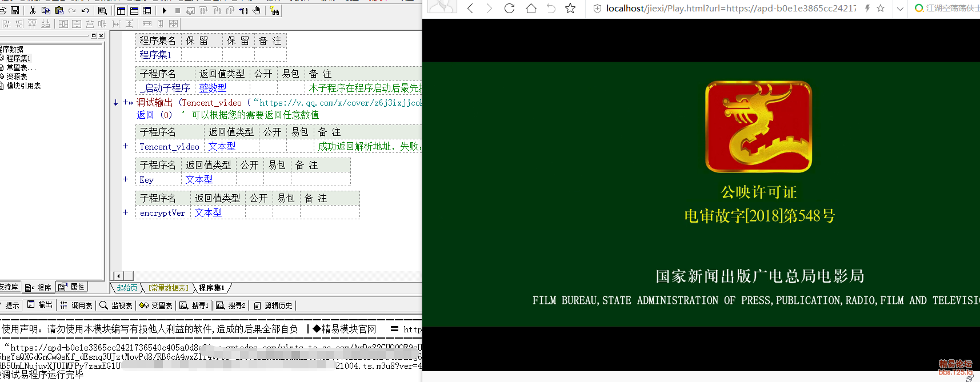
Task: Expand the Tencent_video subroutine with plus sign
Action: (125, 146)
